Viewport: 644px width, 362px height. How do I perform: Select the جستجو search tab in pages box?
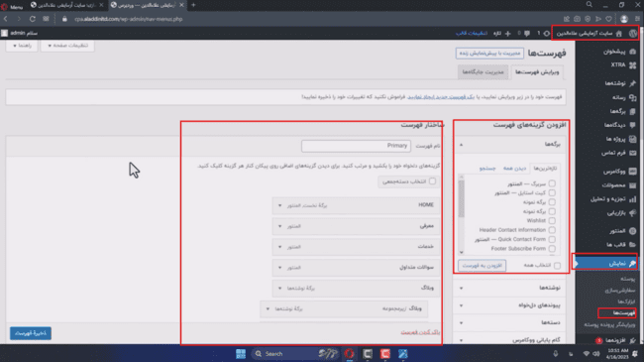click(487, 169)
